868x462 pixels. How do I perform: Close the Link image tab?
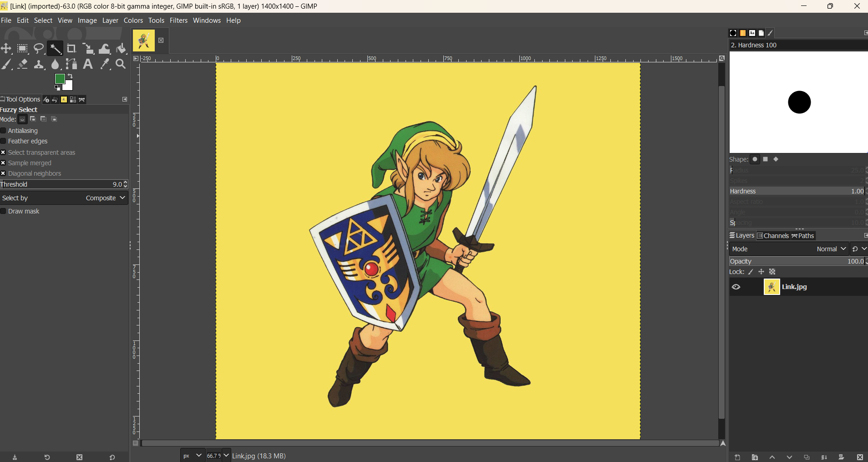(x=161, y=41)
